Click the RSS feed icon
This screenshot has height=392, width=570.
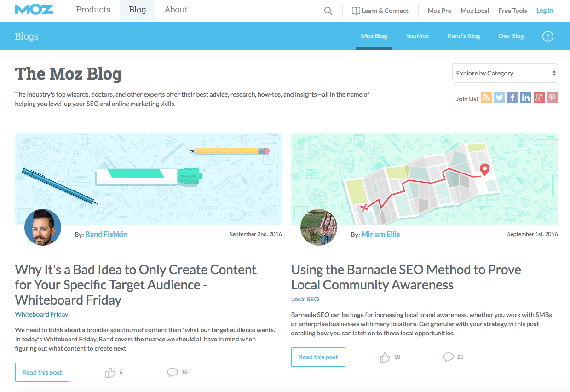[486, 98]
